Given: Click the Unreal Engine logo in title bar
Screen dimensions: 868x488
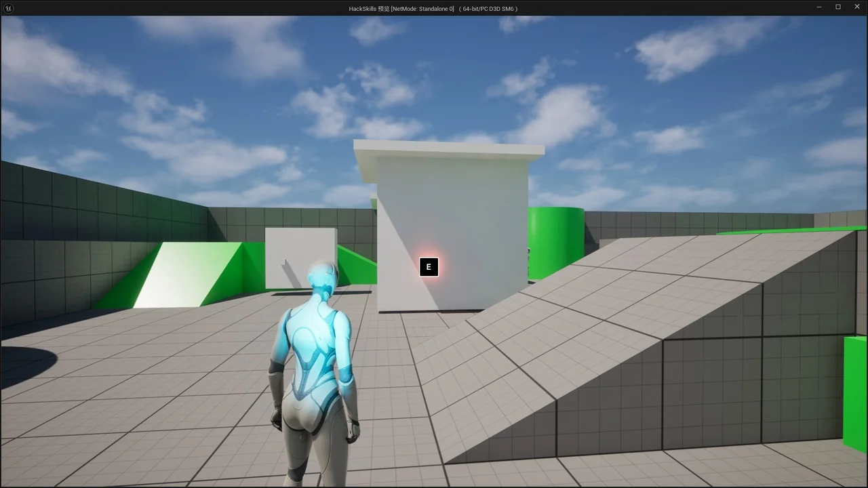Looking at the screenshot, I should click(7, 8).
